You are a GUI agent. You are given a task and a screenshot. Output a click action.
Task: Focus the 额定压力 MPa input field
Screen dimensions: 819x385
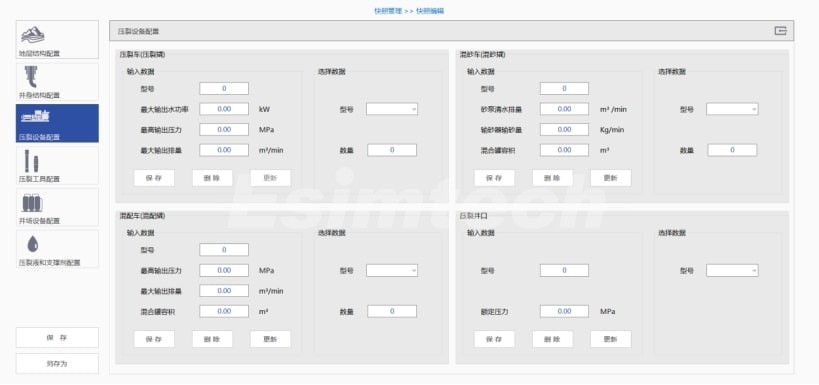[564, 311]
